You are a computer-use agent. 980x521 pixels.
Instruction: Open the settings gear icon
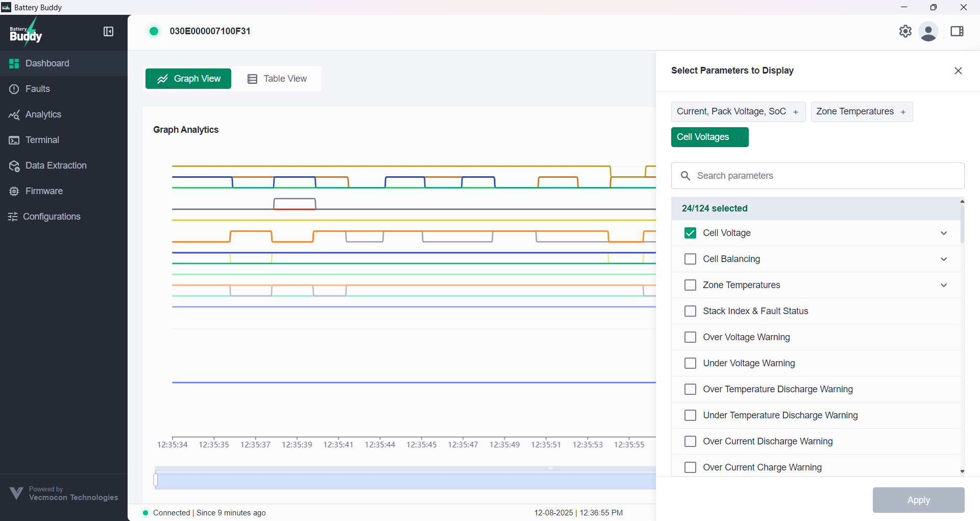click(905, 31)
